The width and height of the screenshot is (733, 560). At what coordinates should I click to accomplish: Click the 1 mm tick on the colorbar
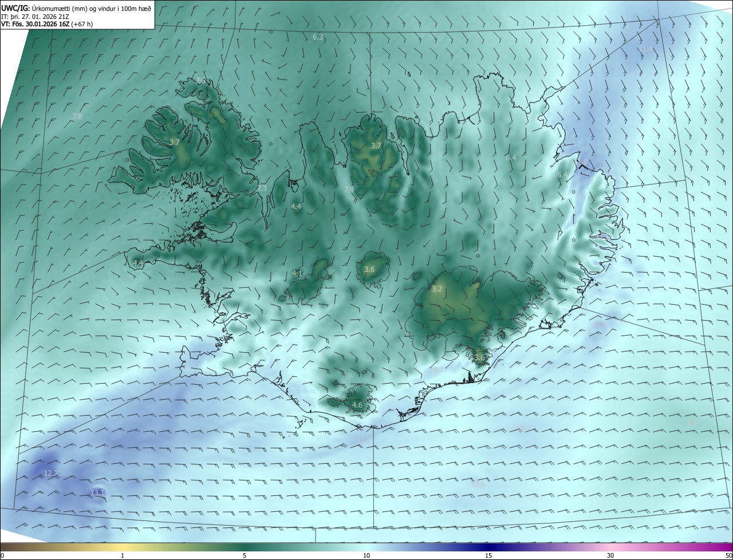(123, 555)
